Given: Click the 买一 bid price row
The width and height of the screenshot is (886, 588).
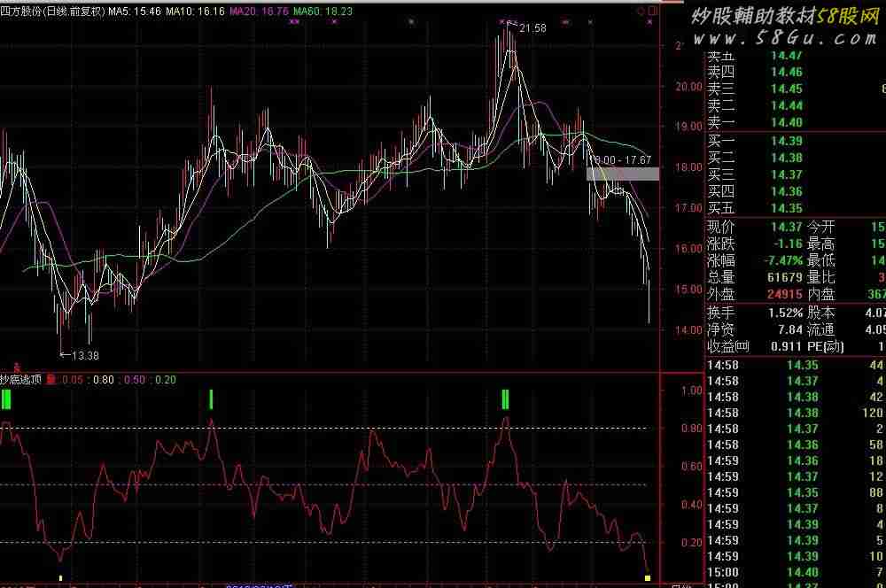Looking at the screenshot, I should (x=762, y=141).
